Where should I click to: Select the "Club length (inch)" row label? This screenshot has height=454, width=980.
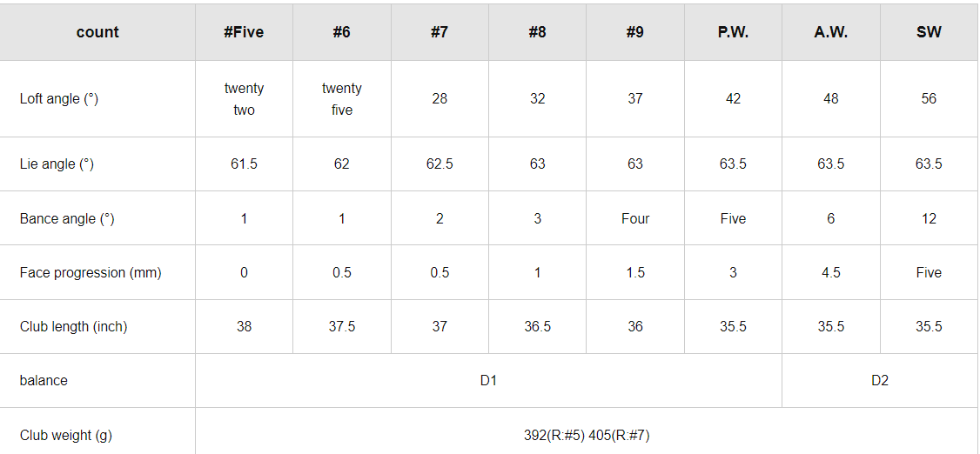click(73, 326)
